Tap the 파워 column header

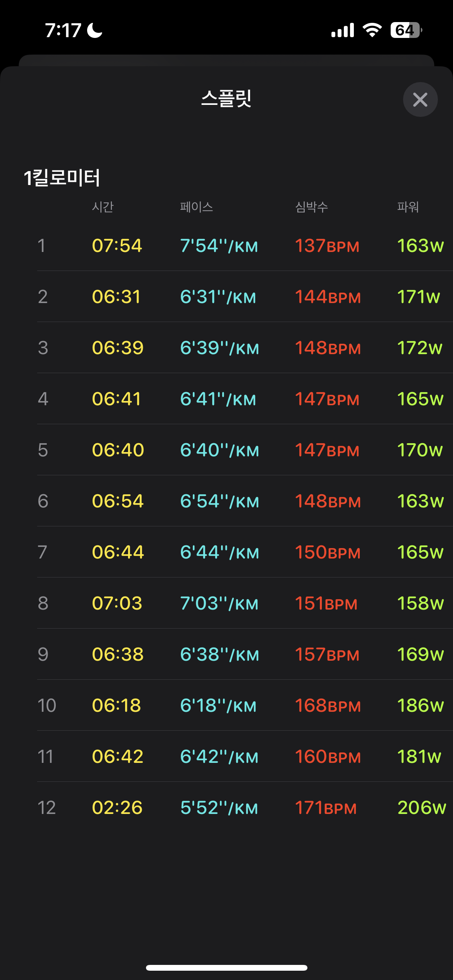408,207
